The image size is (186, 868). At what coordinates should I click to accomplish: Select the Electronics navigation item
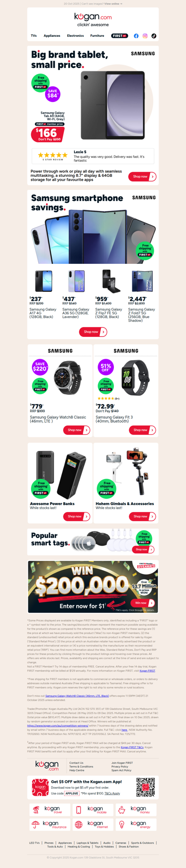(75, 36)
